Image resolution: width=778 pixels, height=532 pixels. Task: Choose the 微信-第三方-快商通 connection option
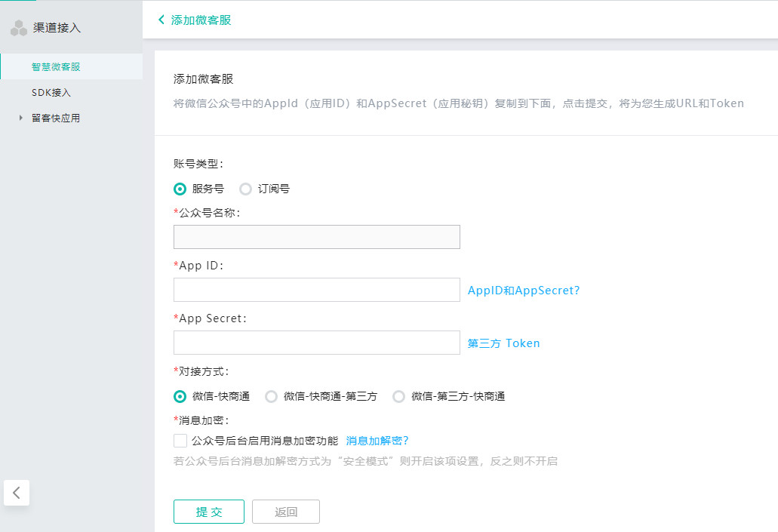tap(398, 395)
